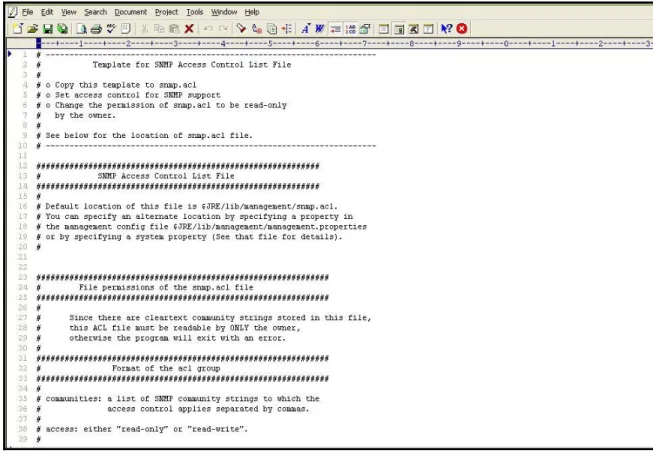The width and height of the screenshot is (653, 459).
Task: Click the line starting 'You can specify an alternate location'
Action: click(x=199, y=216)
